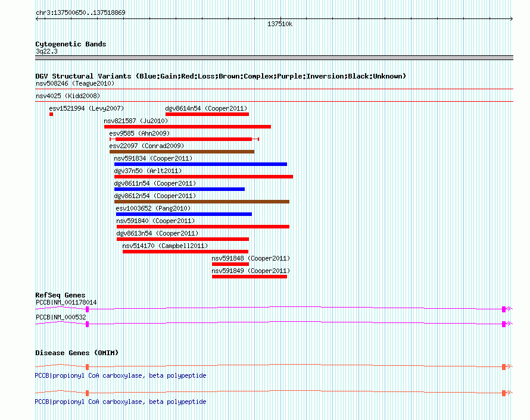Select the esv9585 (Ahn2009) red bar

(x=184, y=139)
